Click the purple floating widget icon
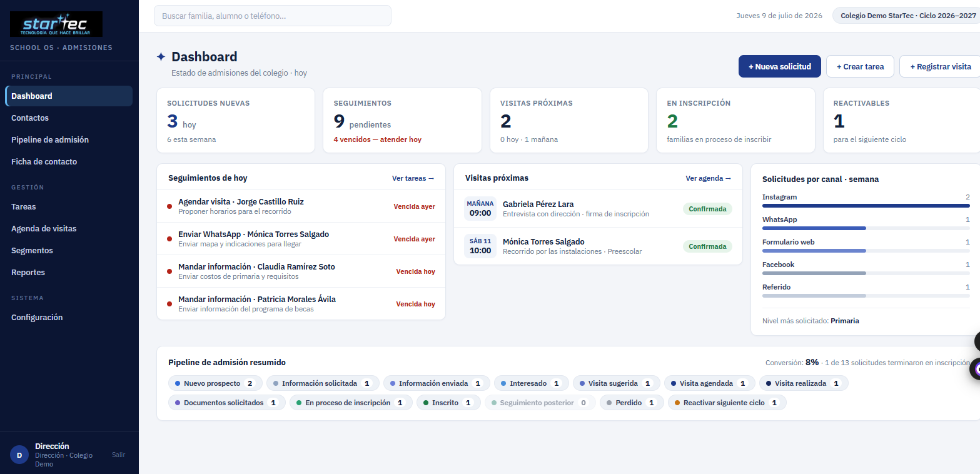 point(976,369)
